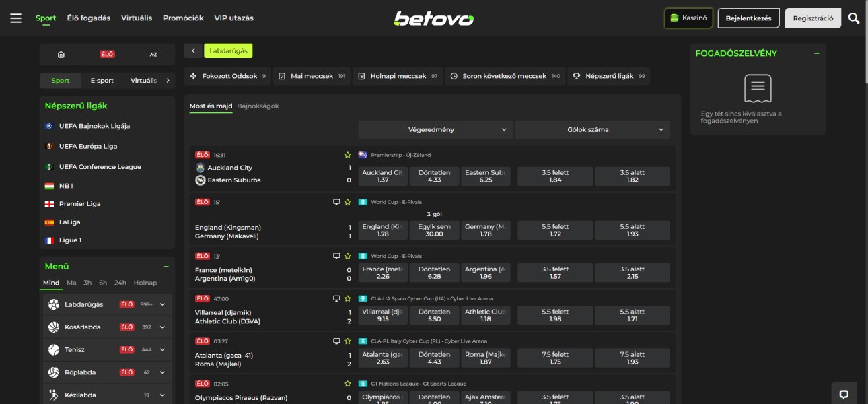The height and width of the screenshot is (404, 868).
Task: Open the AZ alphabetical sports list
Action: coord(153,54)
